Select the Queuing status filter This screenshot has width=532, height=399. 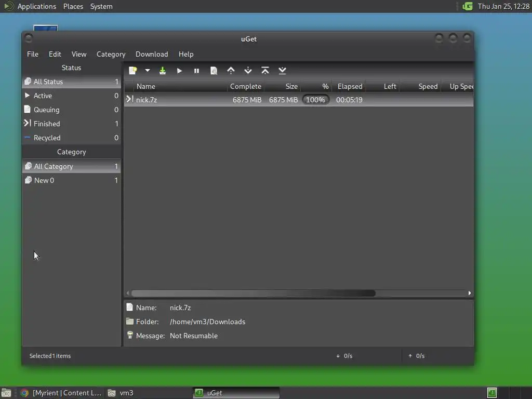[x=71, y=110]
